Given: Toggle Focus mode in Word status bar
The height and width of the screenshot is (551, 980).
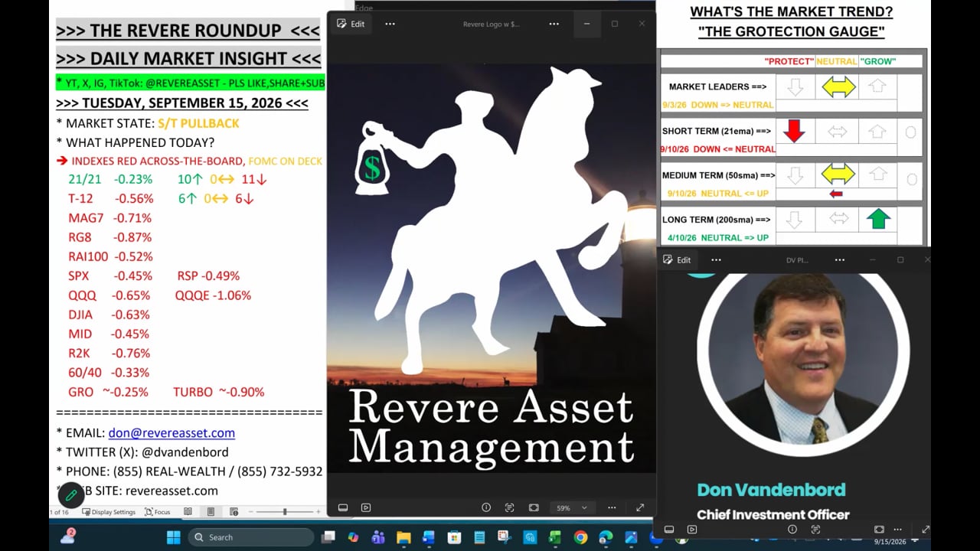Looking at the screenshot, I should click(158, 512).
